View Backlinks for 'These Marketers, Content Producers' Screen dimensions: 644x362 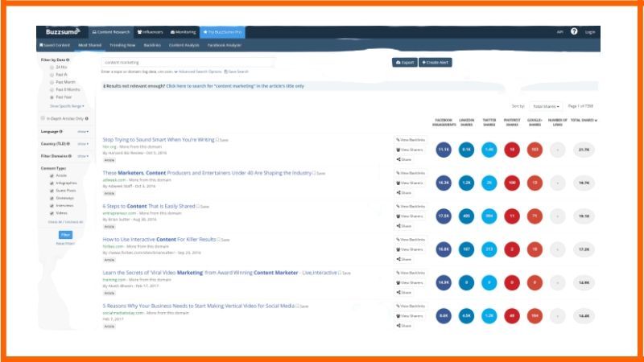pos(411,173)
